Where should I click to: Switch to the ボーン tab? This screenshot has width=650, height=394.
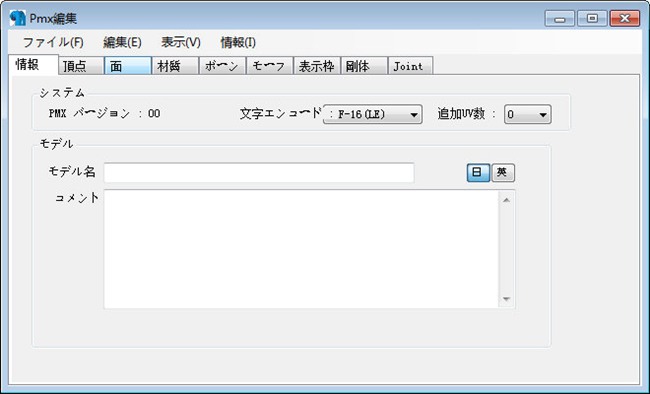[x=222, y=66]
